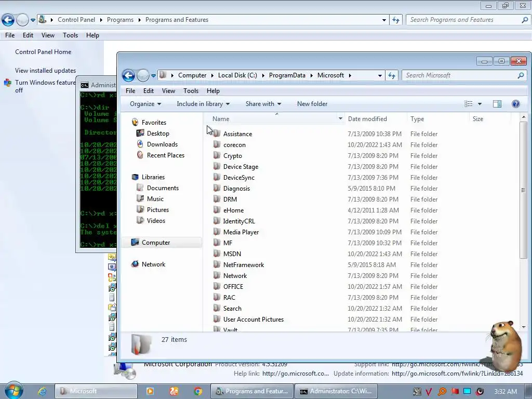
Task: Click the Assistance folder icon
Action: 217,134
